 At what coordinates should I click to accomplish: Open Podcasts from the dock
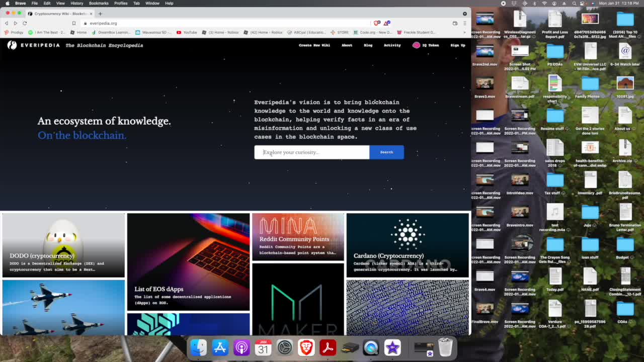pyautogui.click(x=242, y=347)
